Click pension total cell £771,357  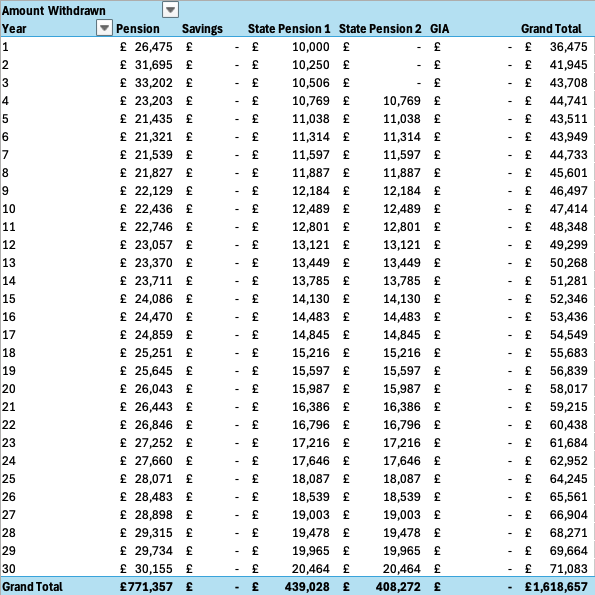point(146,587)
